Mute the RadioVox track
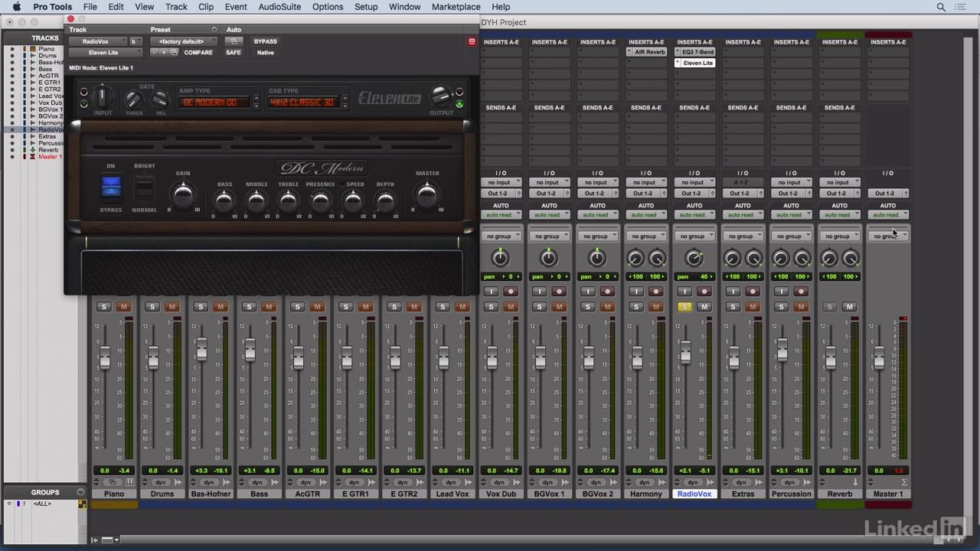Screen dimensions: 980x551 [x=704, y=307]
